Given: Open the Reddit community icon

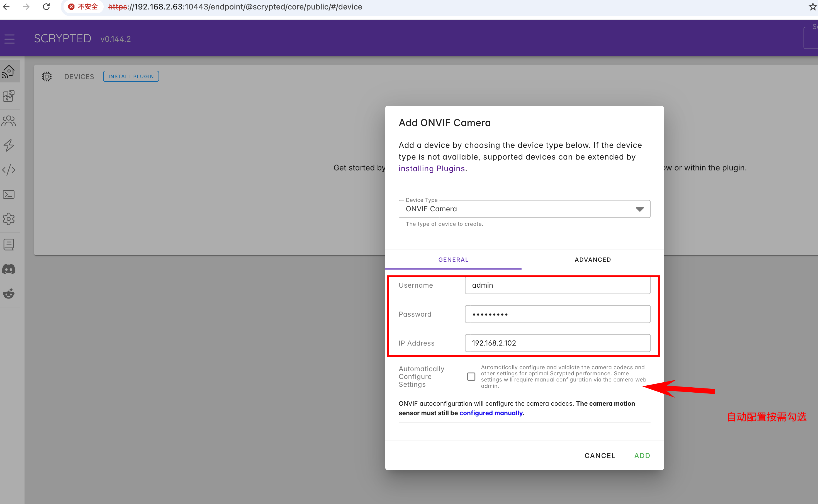Looking at the screenshot, I should point(9,294).
